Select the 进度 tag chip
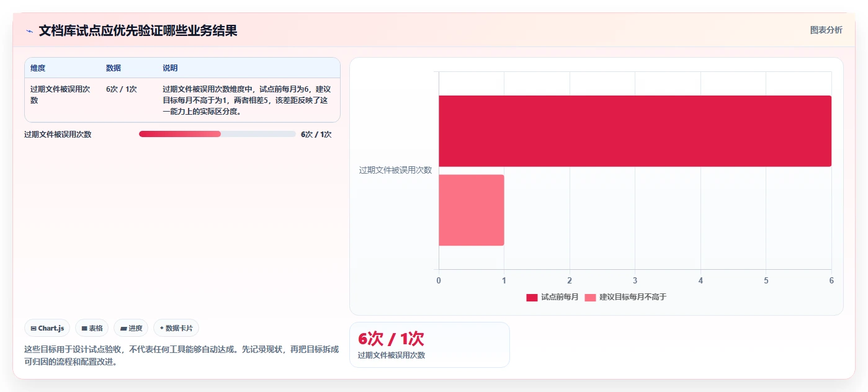 (x=131, y=328)
